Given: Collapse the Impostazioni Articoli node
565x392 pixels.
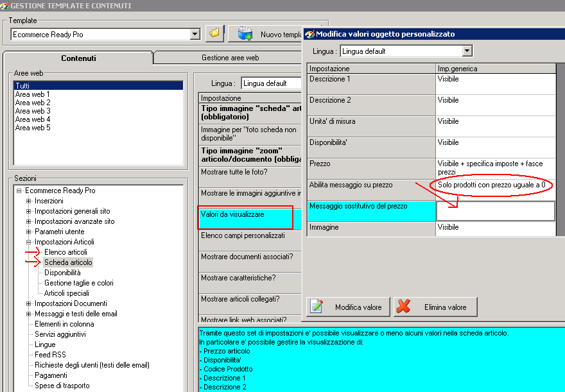Looking at the screenshot, I should click(x=28, y=242).
